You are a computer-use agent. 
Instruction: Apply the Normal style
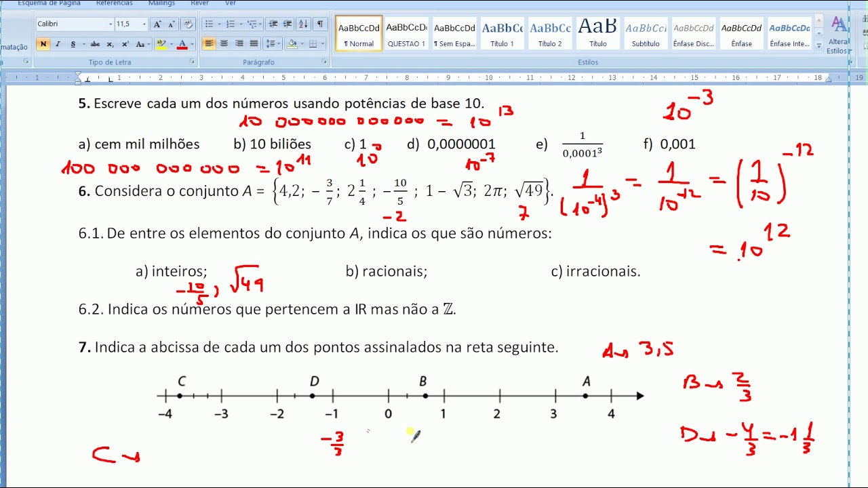(359, 34)
